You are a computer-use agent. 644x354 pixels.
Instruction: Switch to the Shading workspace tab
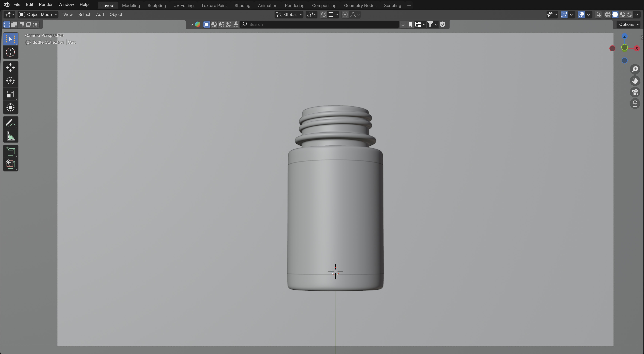(x=242, y=6)
